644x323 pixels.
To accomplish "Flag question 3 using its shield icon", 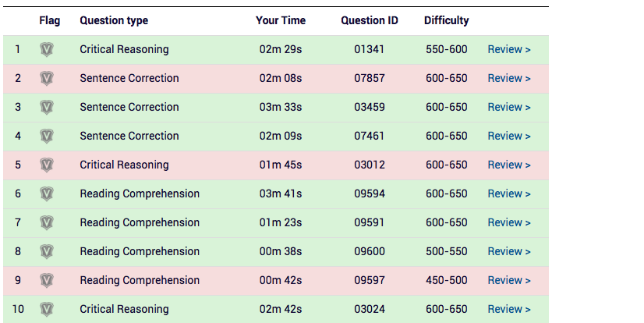I will (x=47, y=108).
